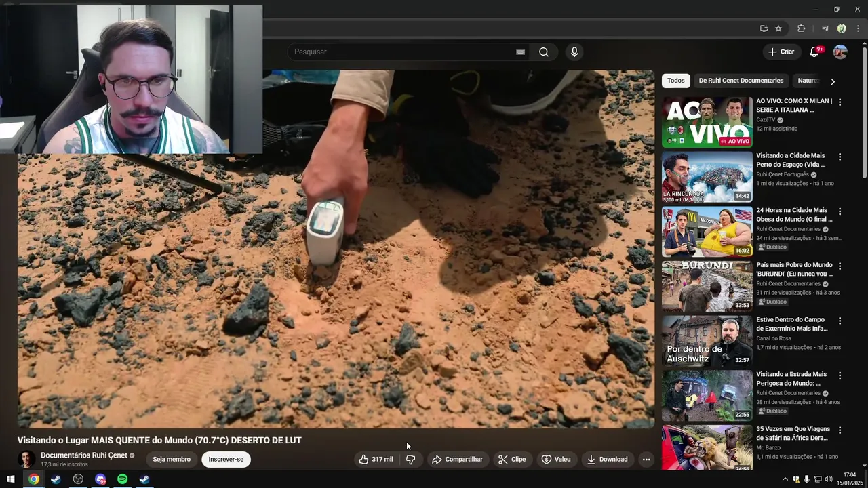Open options for AO VIVO Como x Milan

(x=840, y=102)
